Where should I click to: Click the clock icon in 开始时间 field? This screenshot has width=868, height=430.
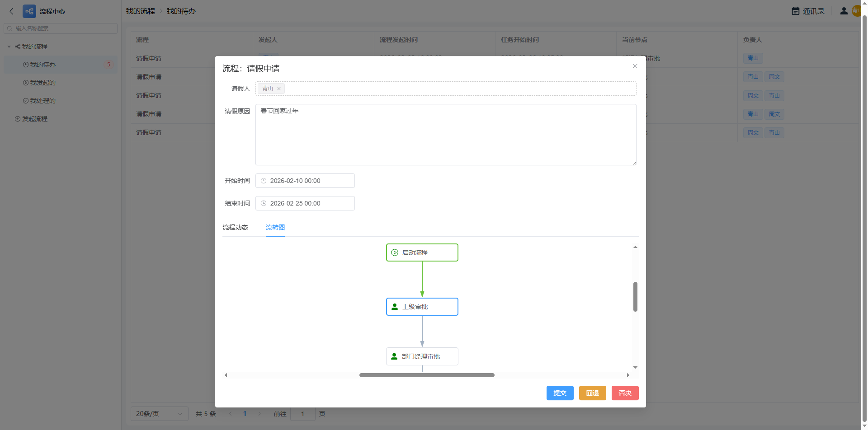coord(264,181)
